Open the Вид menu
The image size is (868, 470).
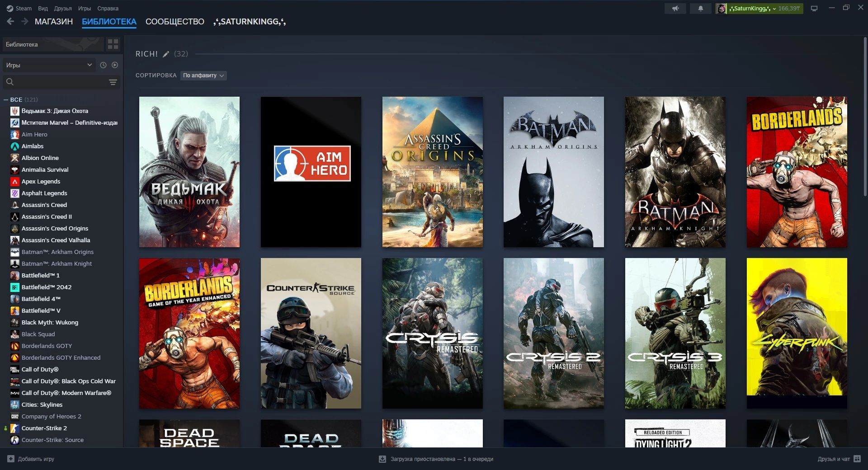43,8
